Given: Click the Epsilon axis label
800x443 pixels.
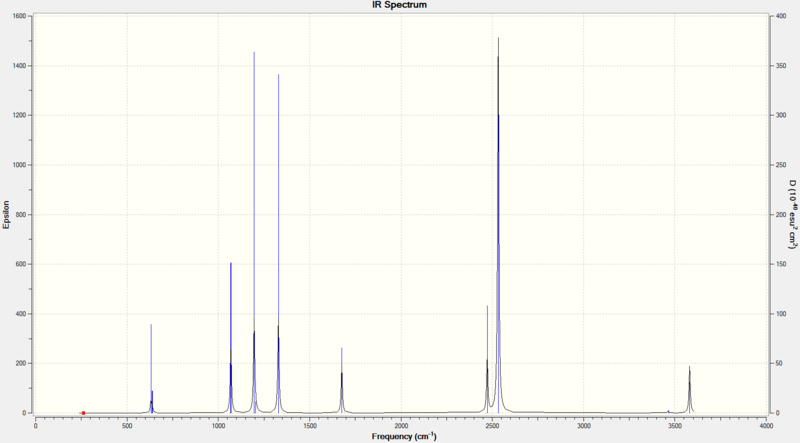Looking at the screenshot, I should [x=6, y=214].
